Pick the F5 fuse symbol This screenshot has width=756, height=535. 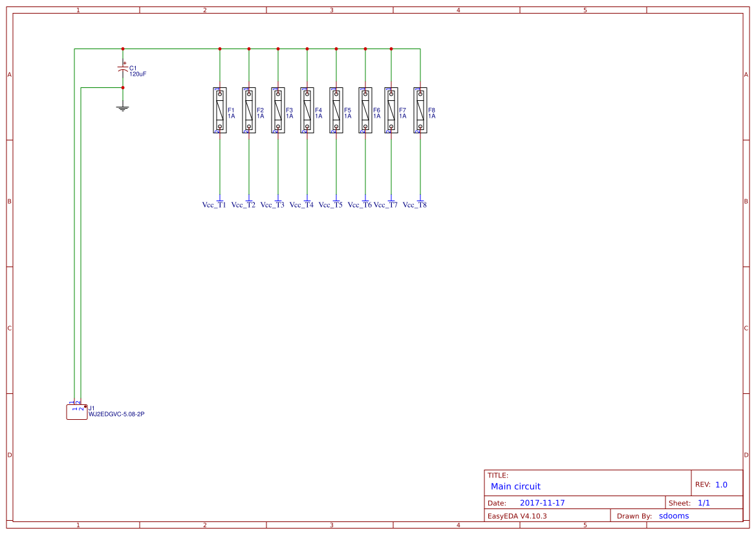(x=336, y=111)
